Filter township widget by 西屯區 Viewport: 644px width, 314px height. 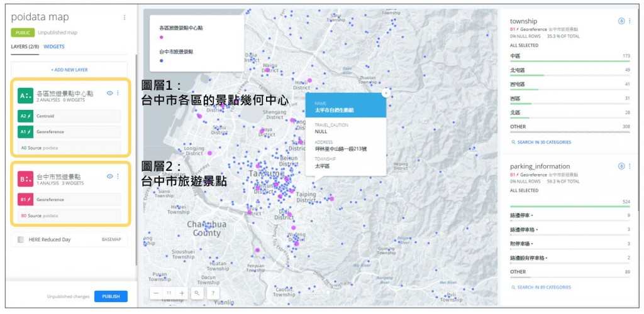tap(570, 85)
